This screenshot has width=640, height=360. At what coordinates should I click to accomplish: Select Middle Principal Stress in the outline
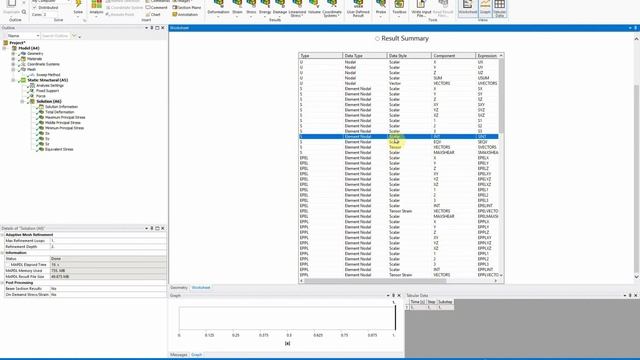coord(63,122)
